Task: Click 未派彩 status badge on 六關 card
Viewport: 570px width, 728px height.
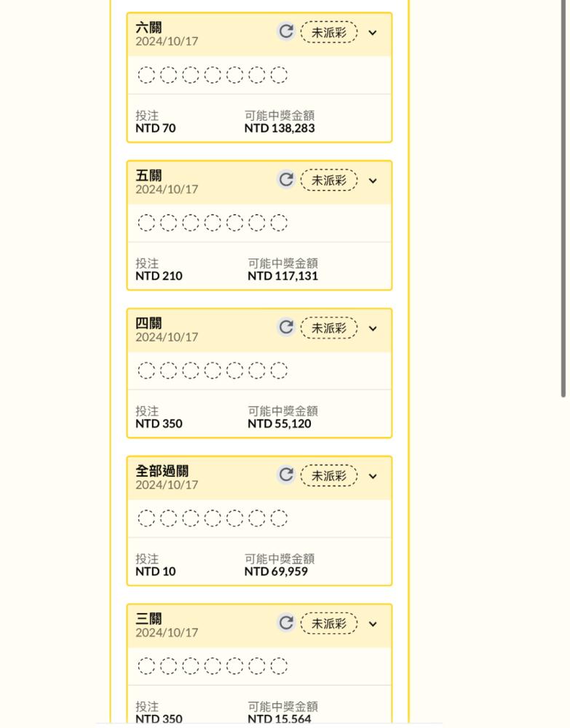Action: click(x=329, y=32)
